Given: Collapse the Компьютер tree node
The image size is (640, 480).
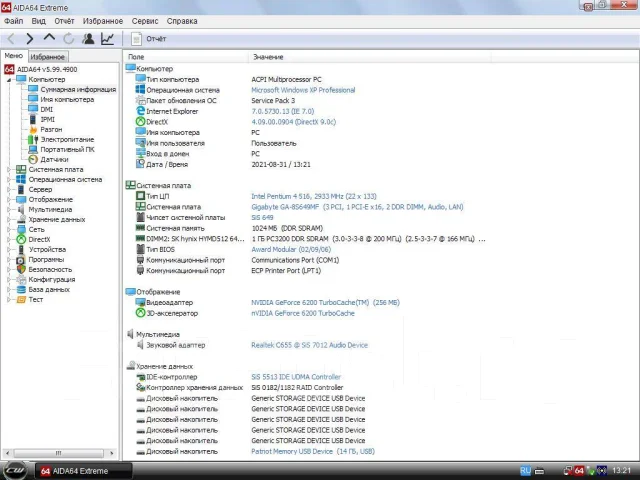Looking at the screenshot, I should pyautogui.click(x=9, y=80).
